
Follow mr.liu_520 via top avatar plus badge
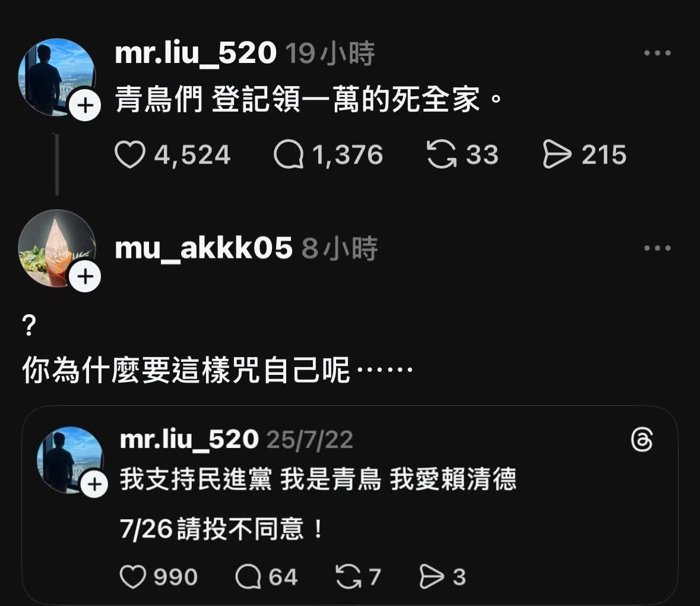pyautogui.click(x=85, y=105)
